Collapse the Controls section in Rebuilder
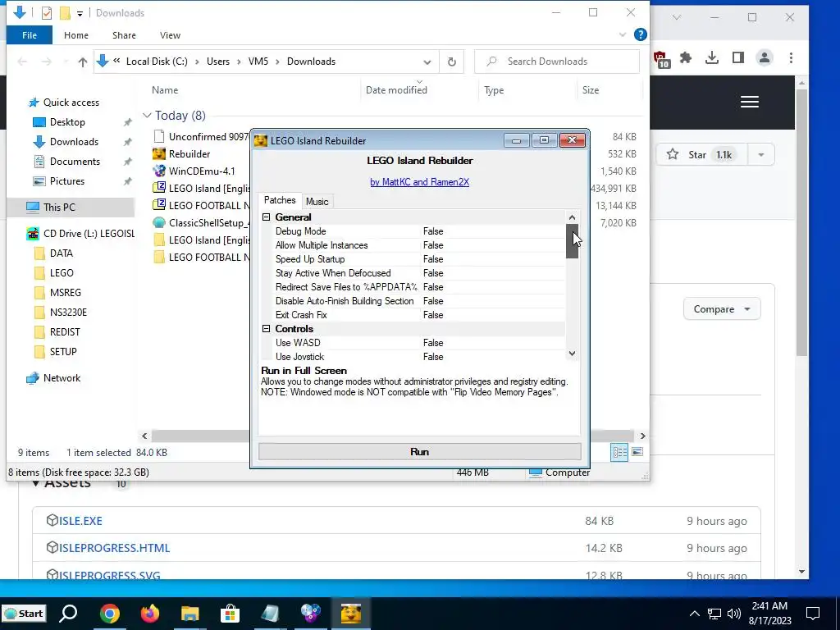This screenshot has height=630, width=840. [267, 328]
